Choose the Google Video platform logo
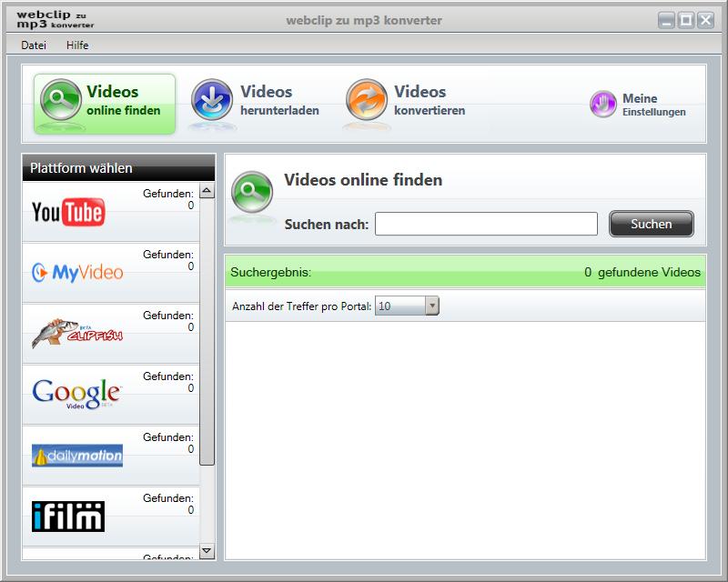 [x=76, y=394]
